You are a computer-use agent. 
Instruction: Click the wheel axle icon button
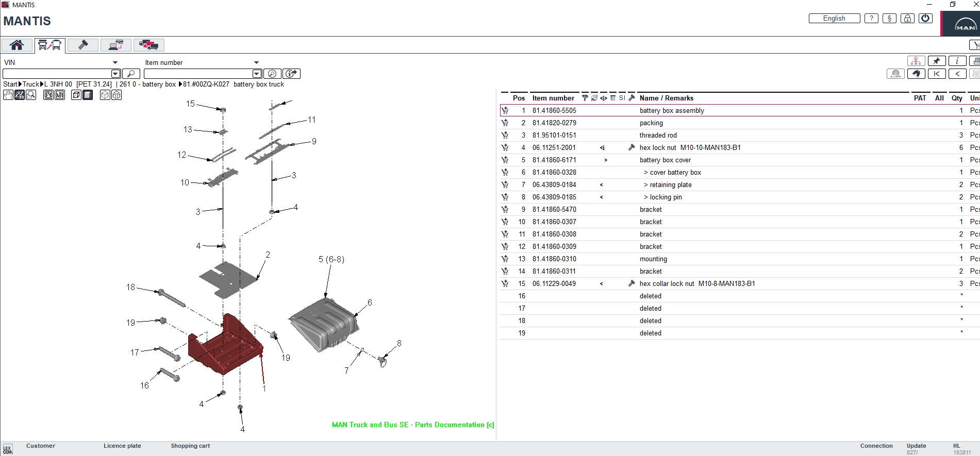(895, 74)
